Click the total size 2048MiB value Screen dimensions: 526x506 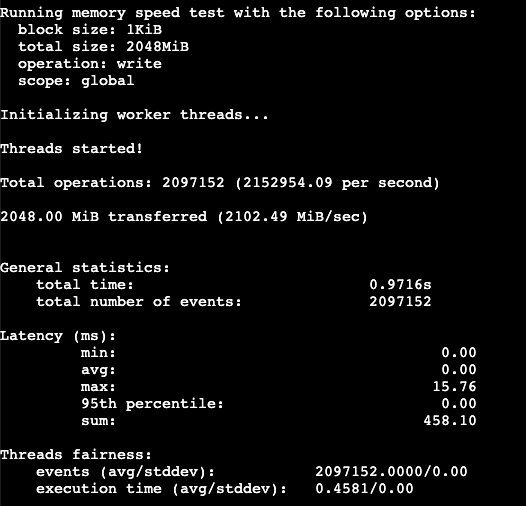coord(157,47)
